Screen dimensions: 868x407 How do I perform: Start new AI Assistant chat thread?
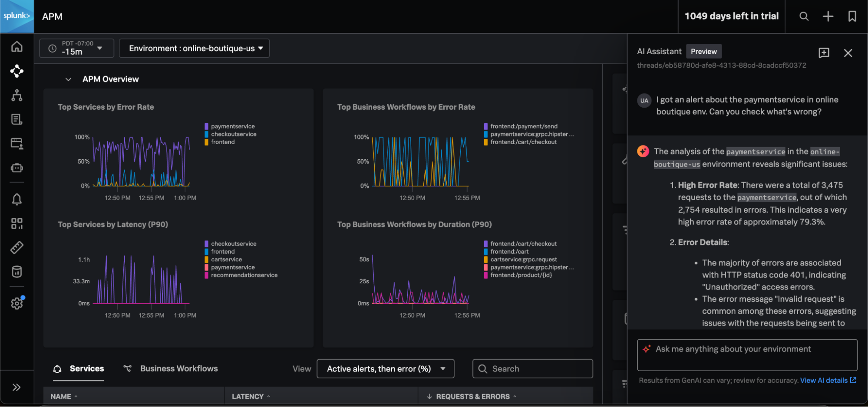pos(824,53)
